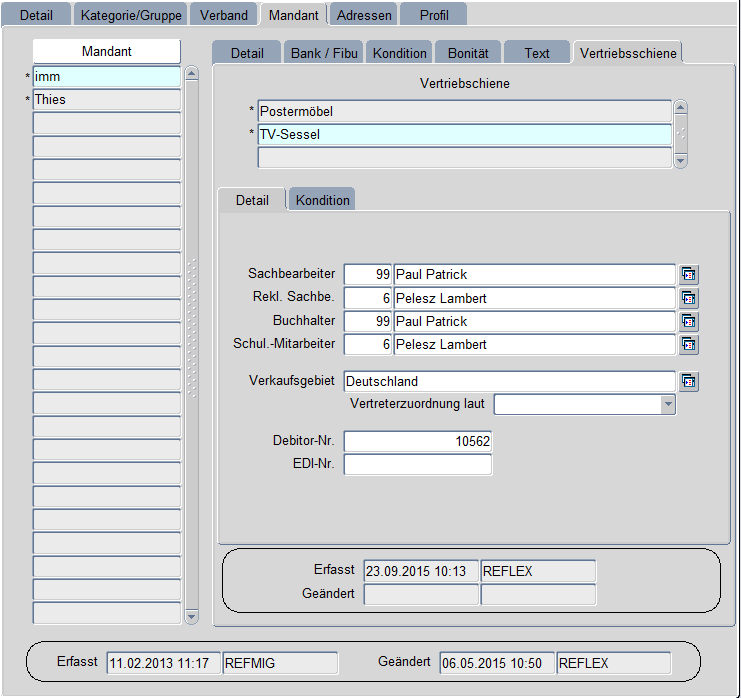This screenshot has width=741, height=698.
Task: Select the Postermöbel Vertriebschiene entry
Action: (464, 111)
